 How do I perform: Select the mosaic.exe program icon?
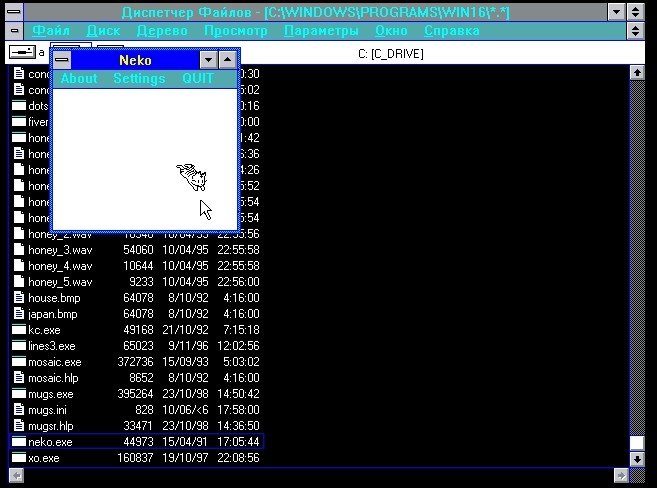[x=19, y=361]
